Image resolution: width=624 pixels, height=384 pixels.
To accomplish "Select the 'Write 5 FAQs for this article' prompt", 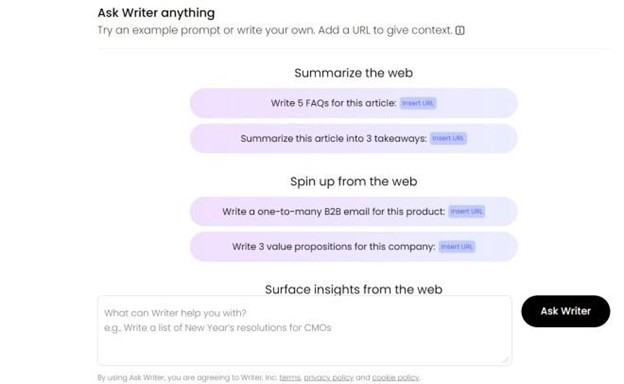I will pos(353,103).
